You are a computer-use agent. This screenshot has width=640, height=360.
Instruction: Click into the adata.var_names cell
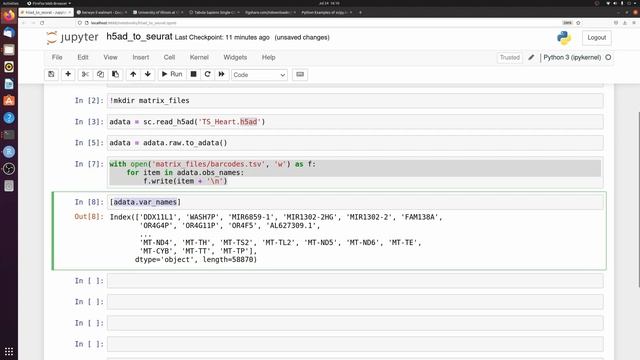pos(355,202)
